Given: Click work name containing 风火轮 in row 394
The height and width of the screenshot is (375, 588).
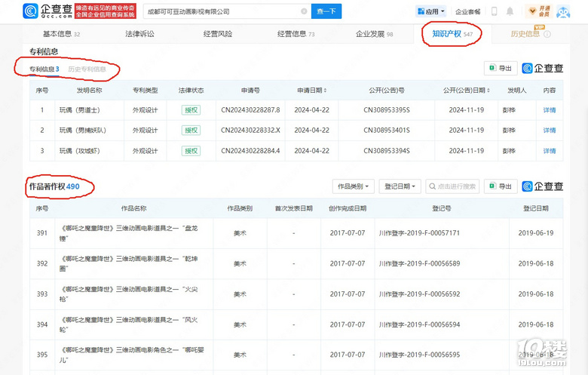Looking at the screenshot, I should click(x=129, y=324).
